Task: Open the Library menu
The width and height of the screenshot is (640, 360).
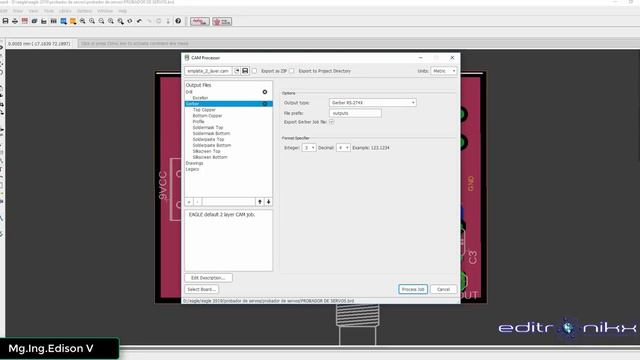Action: (x=65, y=11)
